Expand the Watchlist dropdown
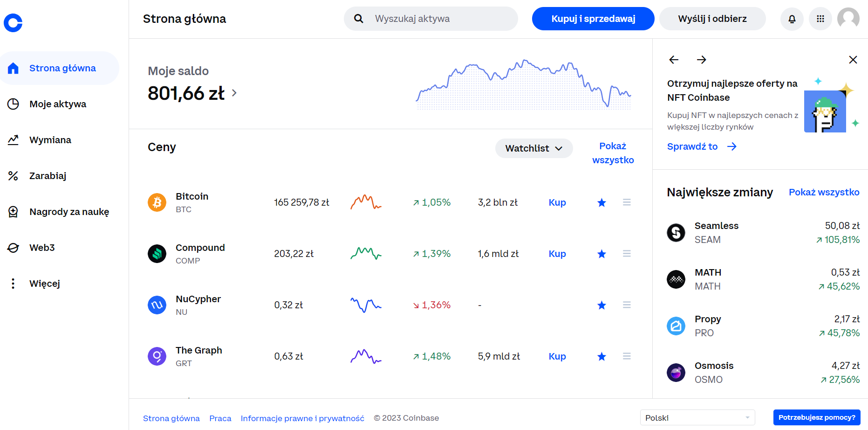 (x=533, y=148)
